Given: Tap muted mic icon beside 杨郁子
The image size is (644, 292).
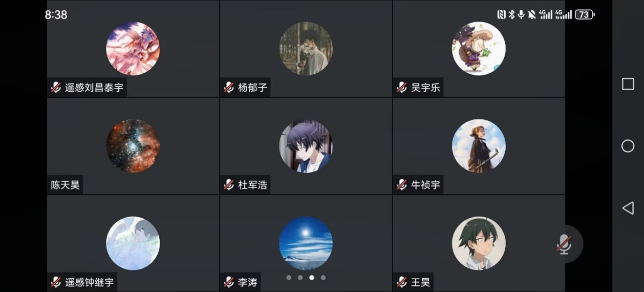Looking at the screenshot, I should tap(229, 88).
